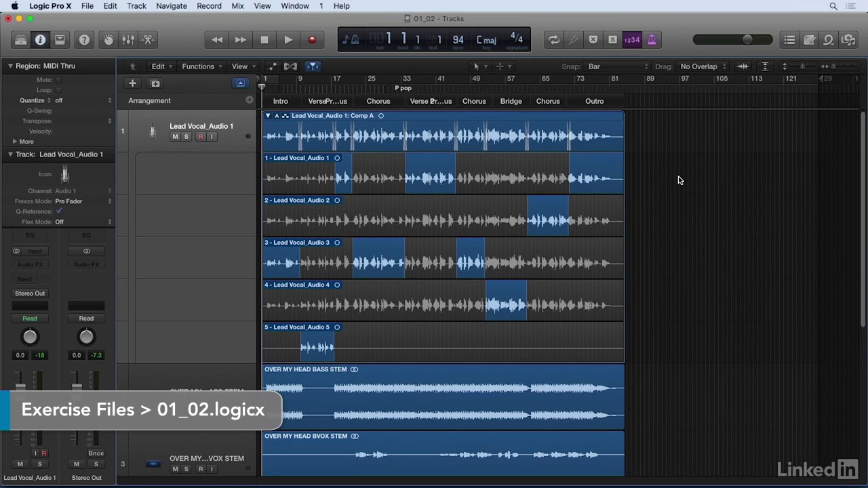Screen dimensions: 868x488
Task: Open the Mix menu
Action: [237, 6]
